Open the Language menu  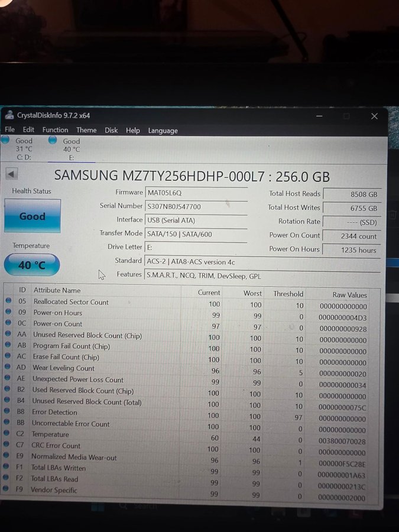pyautogui.click(x=163, y=131)
